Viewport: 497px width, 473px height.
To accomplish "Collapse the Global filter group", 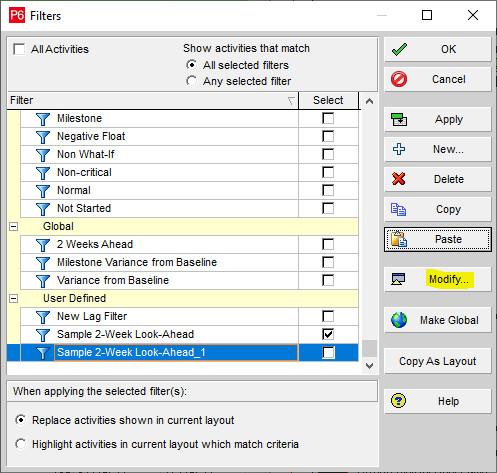I will tap(13, 227).
